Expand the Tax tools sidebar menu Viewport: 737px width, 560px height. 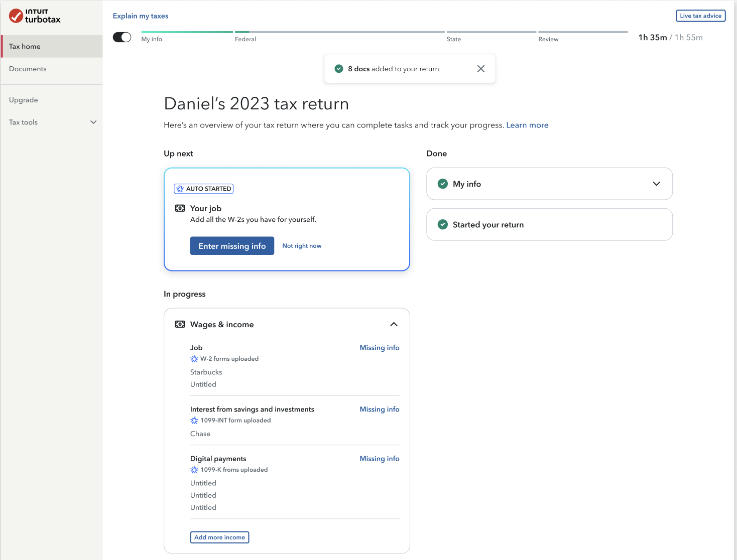tap(93, 122)
